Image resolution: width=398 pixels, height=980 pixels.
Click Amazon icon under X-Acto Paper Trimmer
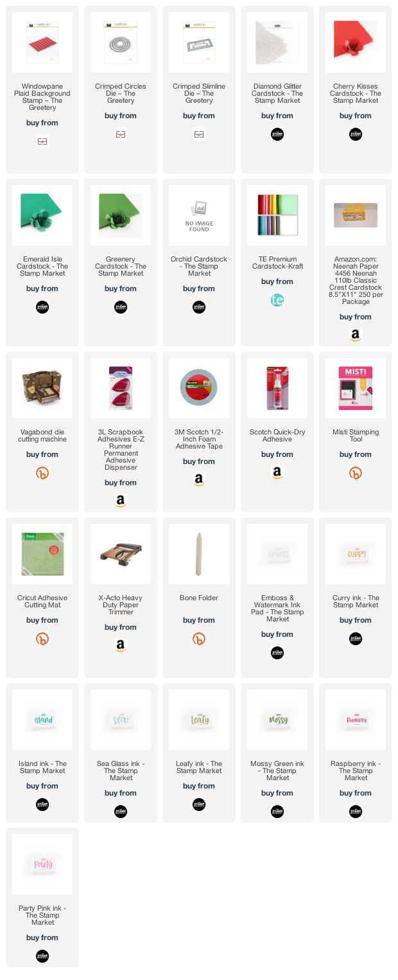[x=121, y=646]
